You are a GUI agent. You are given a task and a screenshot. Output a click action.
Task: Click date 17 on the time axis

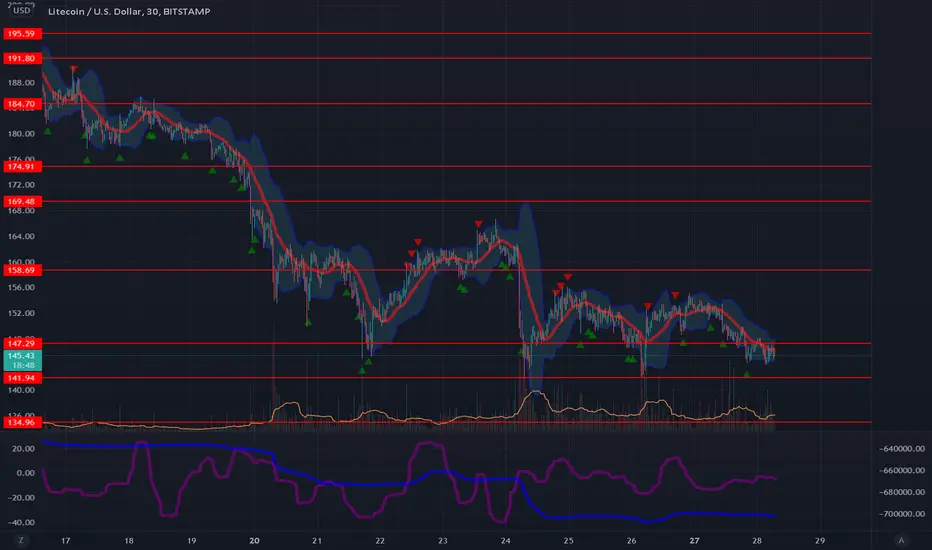pyautogui.click(x=65, y=540)
